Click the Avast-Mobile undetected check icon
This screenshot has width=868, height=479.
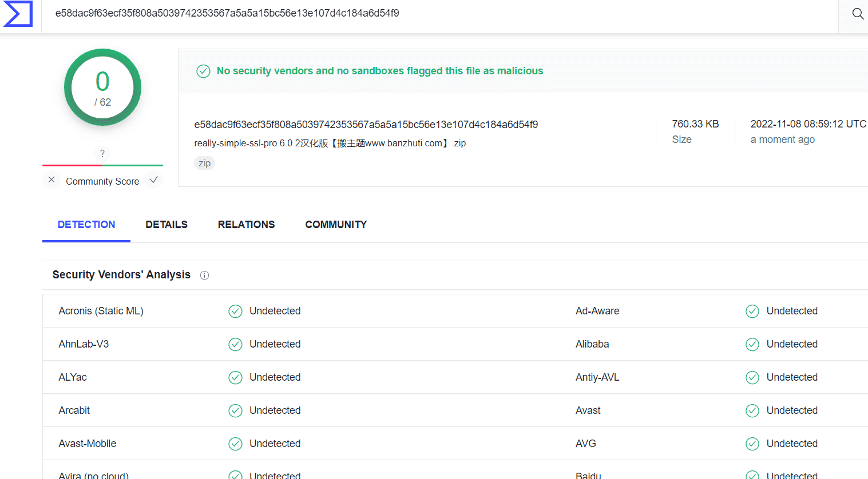235,444
